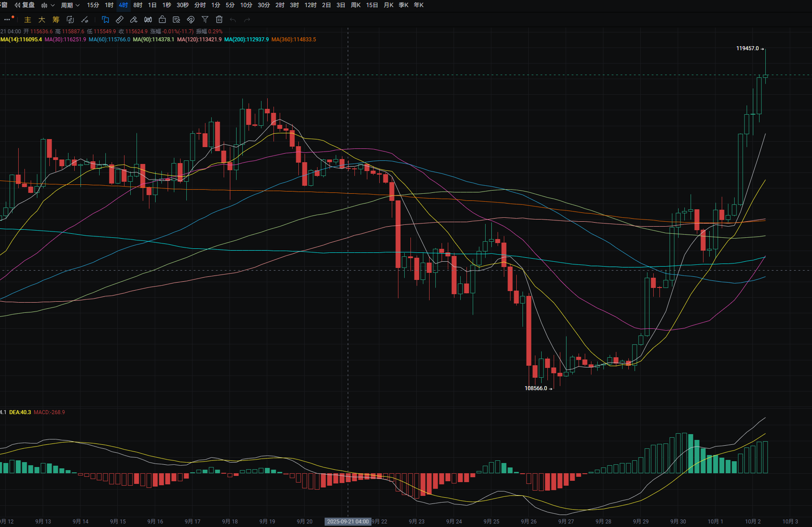Click the redo arrow icon
This screenshot has height=527, width=812.
click(x=247, y=20)
